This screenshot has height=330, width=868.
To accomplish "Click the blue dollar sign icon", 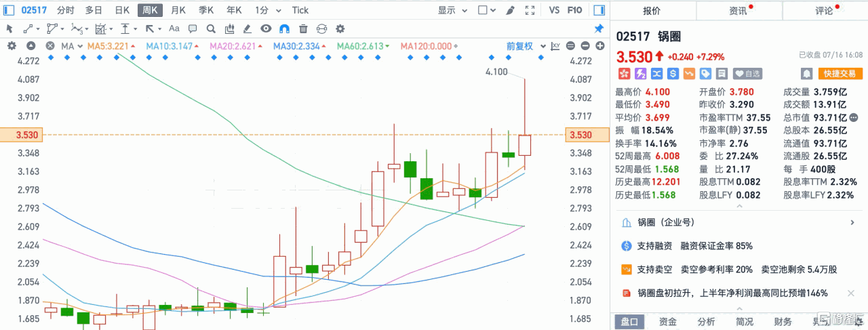I will (x=673, y=73).
